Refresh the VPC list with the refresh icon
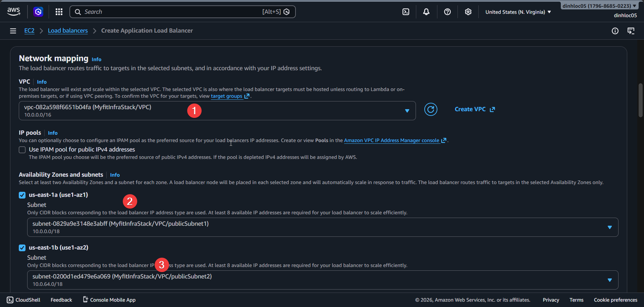Image resolution: width=644 pixels, height=307 pixels. click(431, 109)
